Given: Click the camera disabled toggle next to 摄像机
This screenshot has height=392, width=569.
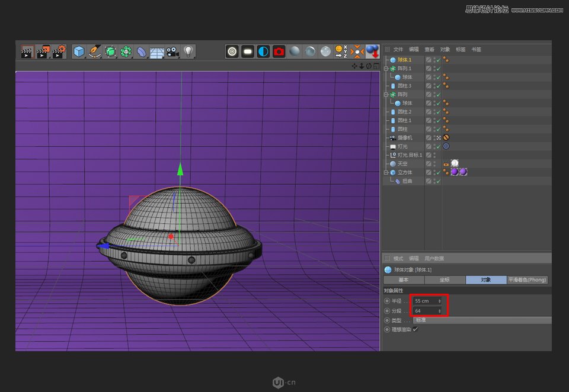Looking at the screenshot, I should tap(446, 137).
